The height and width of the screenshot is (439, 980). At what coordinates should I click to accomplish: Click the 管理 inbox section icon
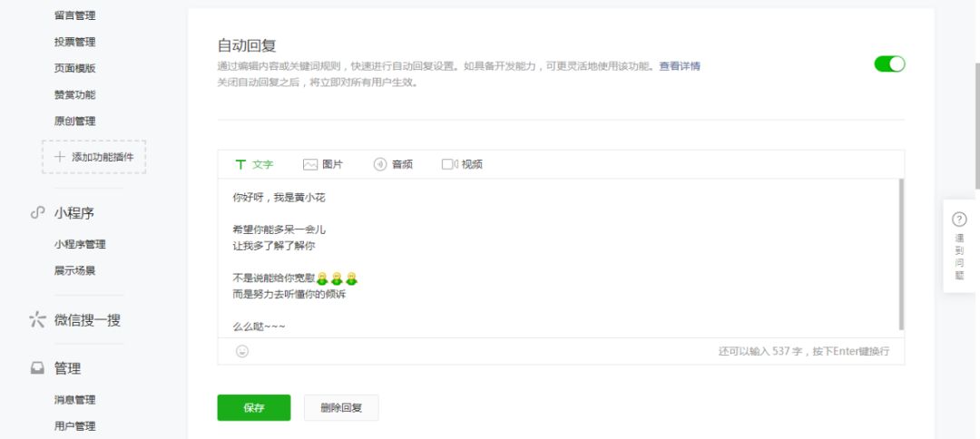click(x=37, y=368)
